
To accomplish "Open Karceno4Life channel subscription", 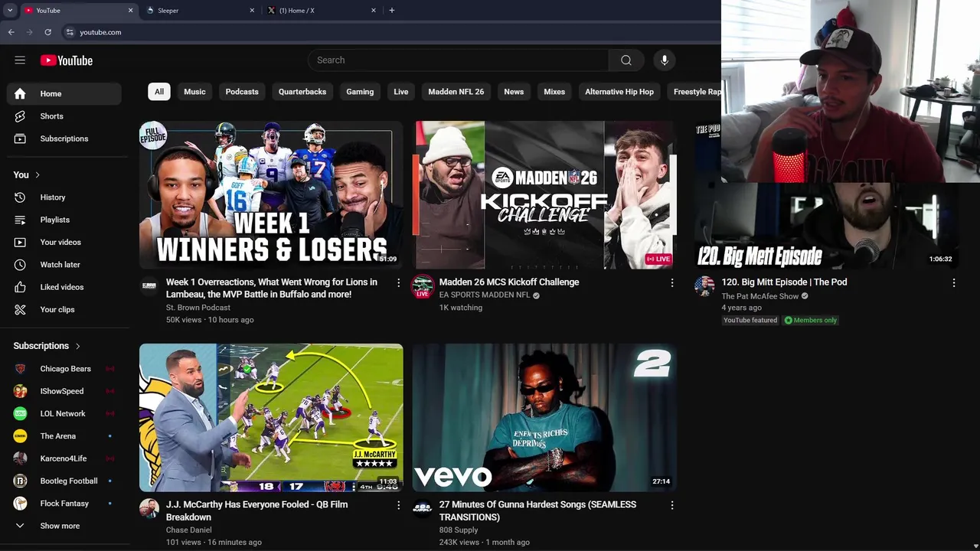I will click(x=64, y=458).
